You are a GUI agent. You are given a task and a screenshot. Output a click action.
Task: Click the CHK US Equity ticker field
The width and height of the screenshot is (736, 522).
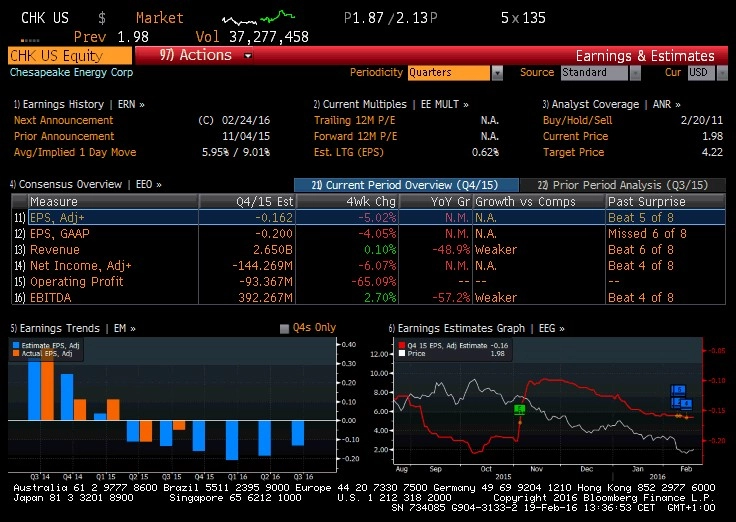[x=70, y=56]
